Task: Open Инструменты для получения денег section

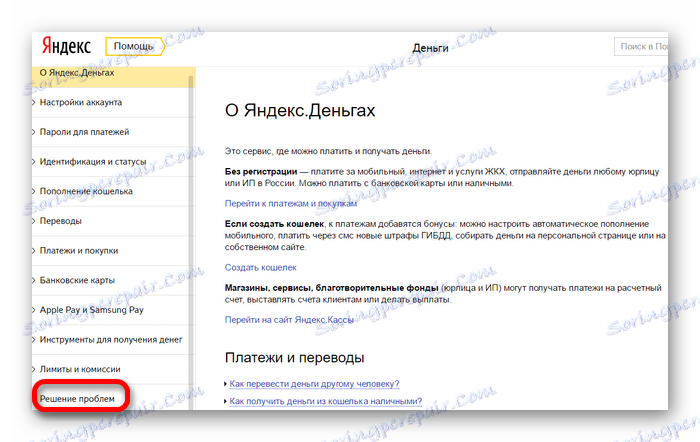Action: pos(111,340)
